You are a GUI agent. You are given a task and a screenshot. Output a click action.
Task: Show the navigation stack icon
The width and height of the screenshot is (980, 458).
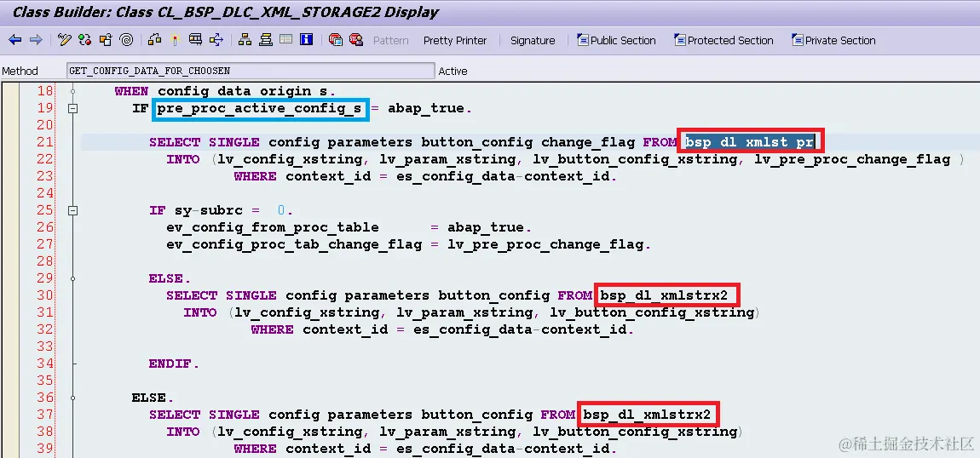point(266,40)
